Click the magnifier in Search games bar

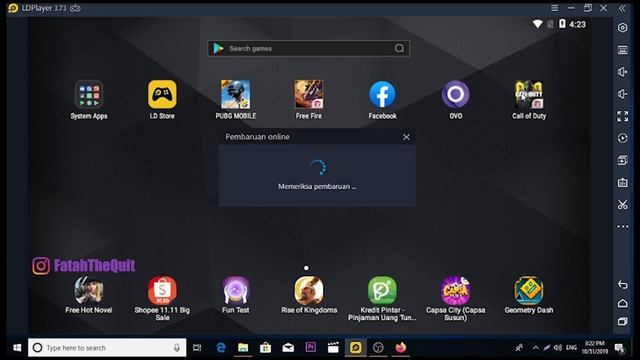(x=399, y=49)
